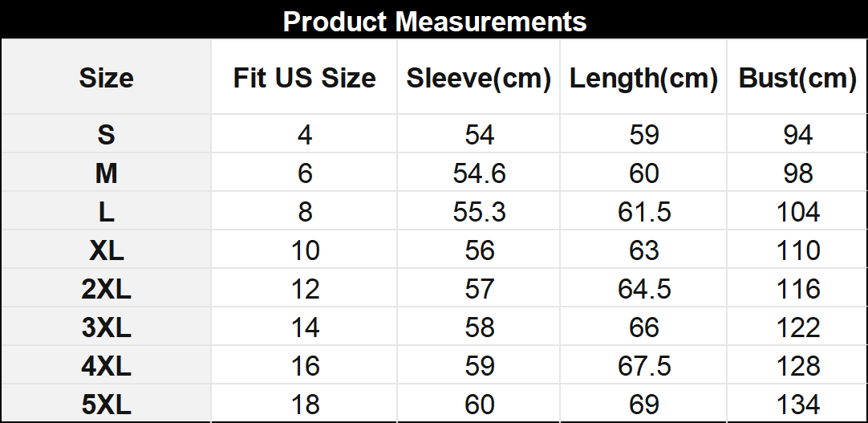868x423 pixels.
Task: Select the XL size row label
Action: [x=106, y=250]
